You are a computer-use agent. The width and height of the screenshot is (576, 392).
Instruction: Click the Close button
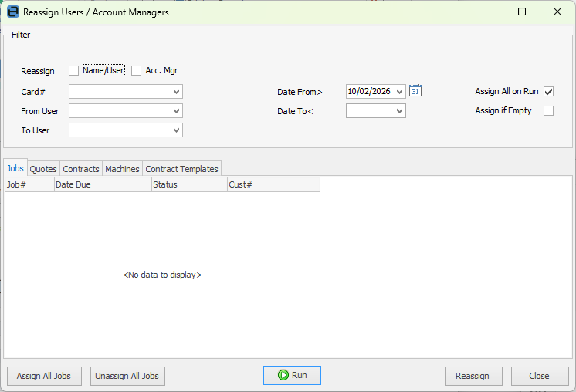click(540, 376)
